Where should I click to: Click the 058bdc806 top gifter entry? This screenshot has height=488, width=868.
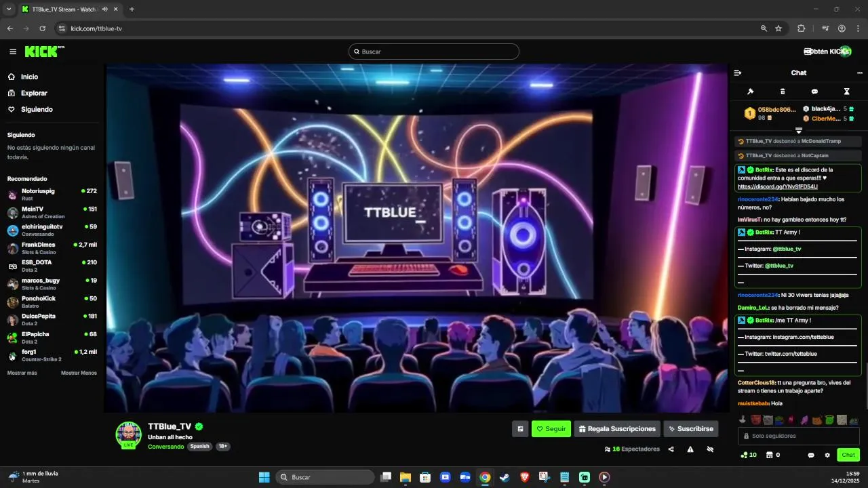point(770,113)
